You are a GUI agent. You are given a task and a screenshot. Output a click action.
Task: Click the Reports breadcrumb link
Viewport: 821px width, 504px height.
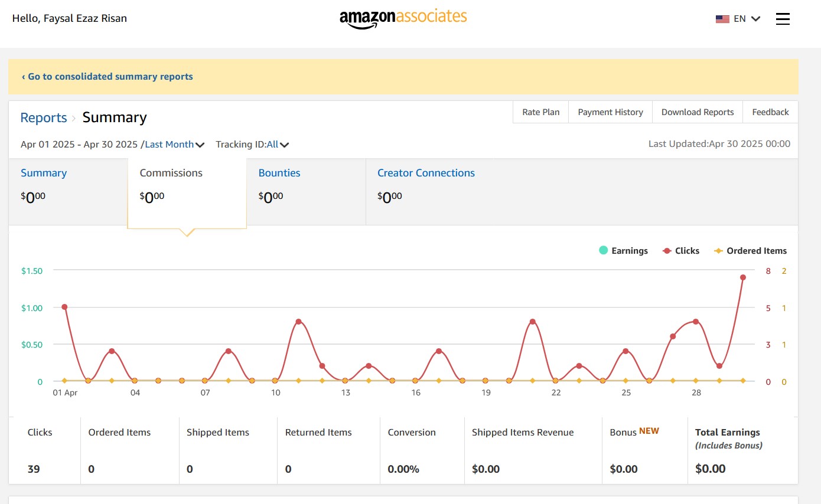pos(44,117)
